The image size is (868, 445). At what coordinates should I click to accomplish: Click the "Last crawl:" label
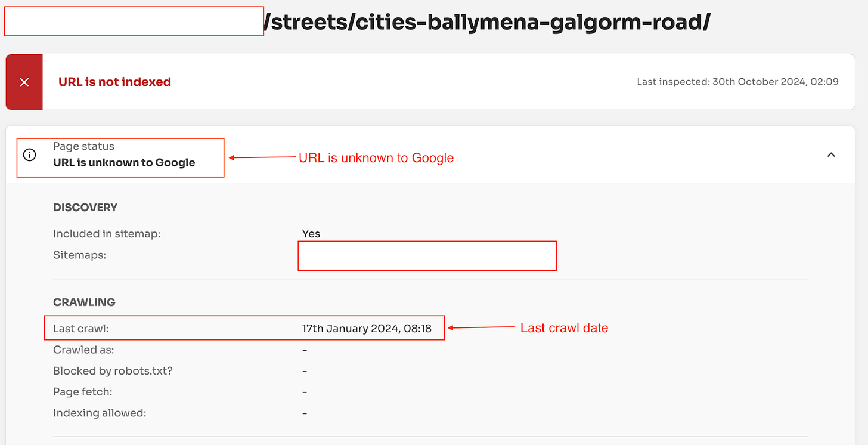(x=81, y=329)
